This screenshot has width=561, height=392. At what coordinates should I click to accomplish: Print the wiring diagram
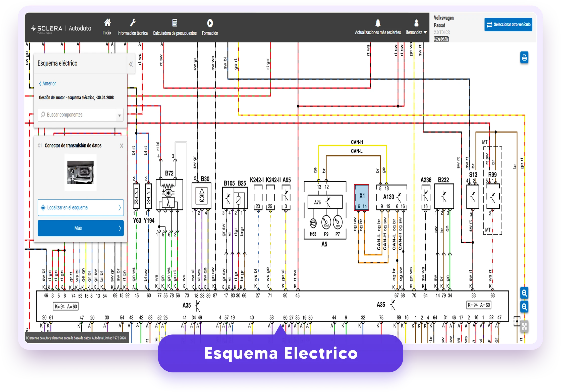tap(524, 58)
